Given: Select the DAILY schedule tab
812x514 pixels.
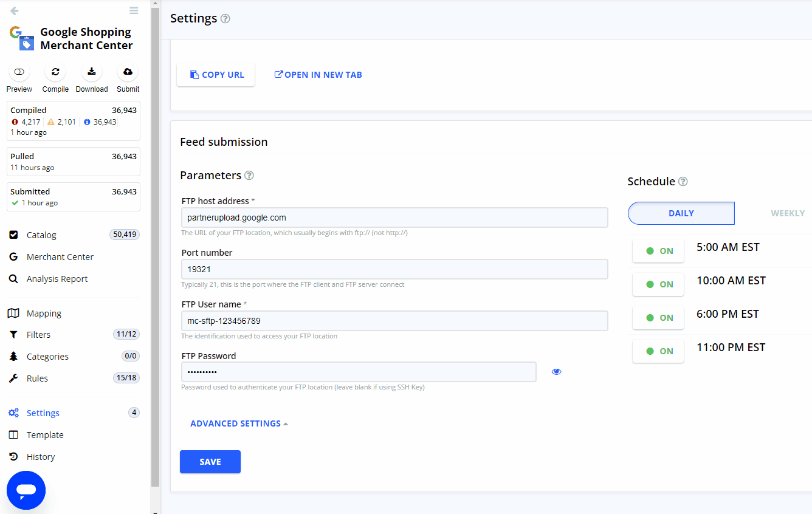Looking at the screenshot, I should pyautogui.click(x=681, y=213).
